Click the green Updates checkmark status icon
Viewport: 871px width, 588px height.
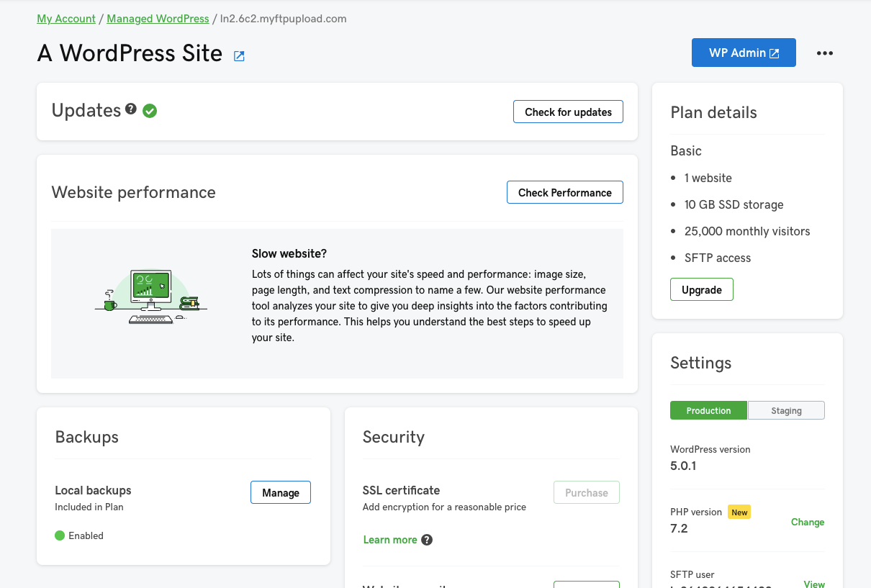pos(150,111)
